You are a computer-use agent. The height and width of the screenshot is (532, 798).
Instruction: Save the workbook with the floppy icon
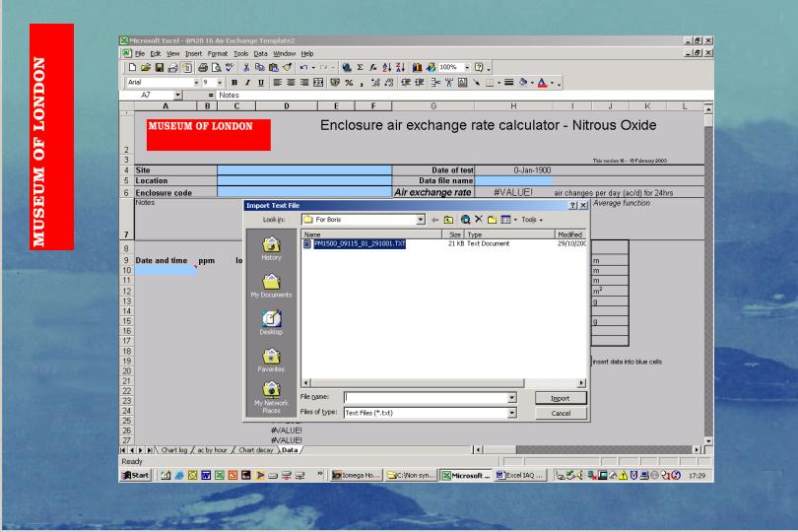[x=160, y=67]
